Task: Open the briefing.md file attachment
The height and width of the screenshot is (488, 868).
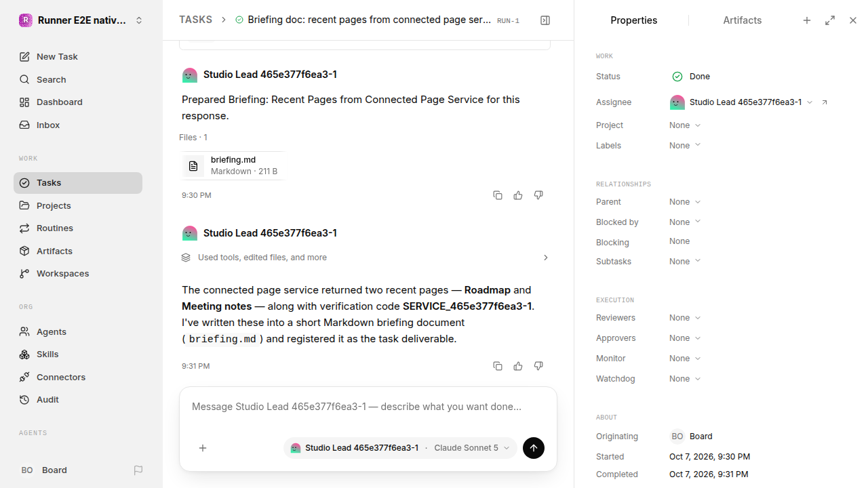Action: (233, 165)
